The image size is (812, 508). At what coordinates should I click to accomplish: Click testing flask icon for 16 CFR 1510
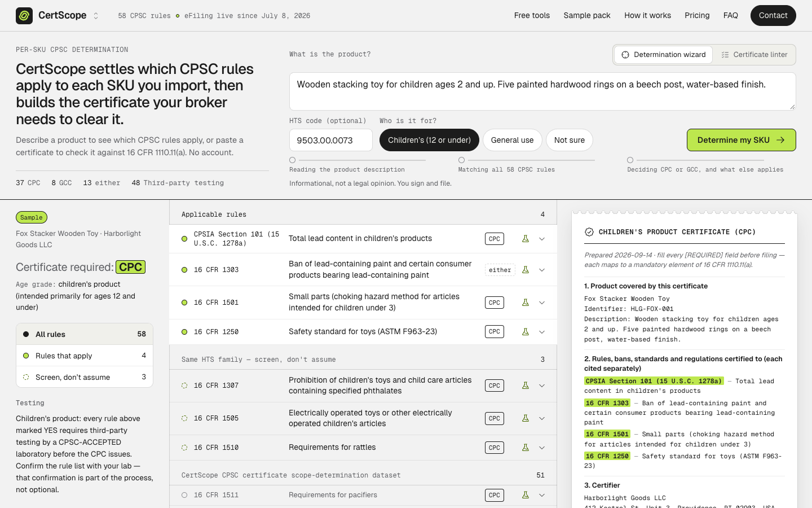point(526,448)
